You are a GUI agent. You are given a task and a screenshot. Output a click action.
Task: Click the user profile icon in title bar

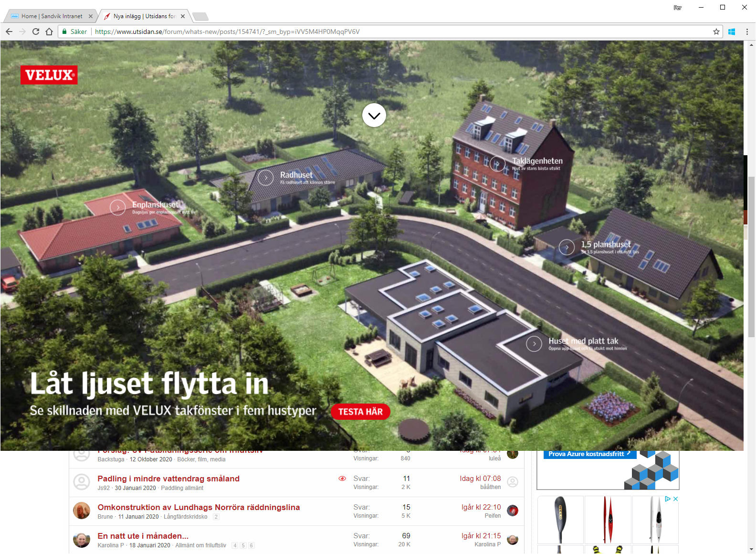[x=678, y=7]
